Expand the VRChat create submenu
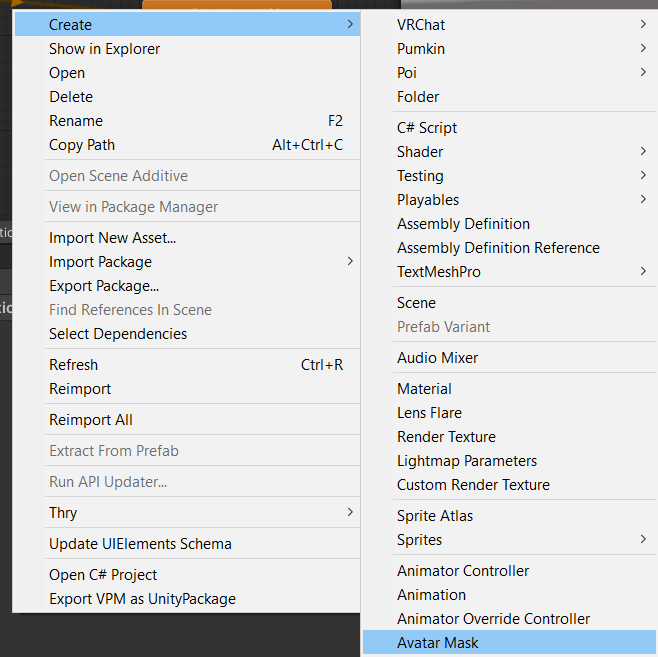658x657 pixels. click(x=509, y=24)
